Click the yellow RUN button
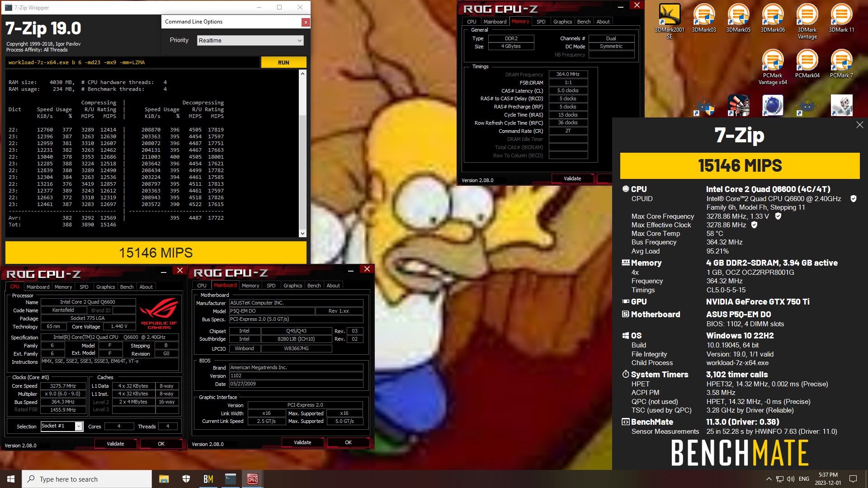 tap(283, 62)
